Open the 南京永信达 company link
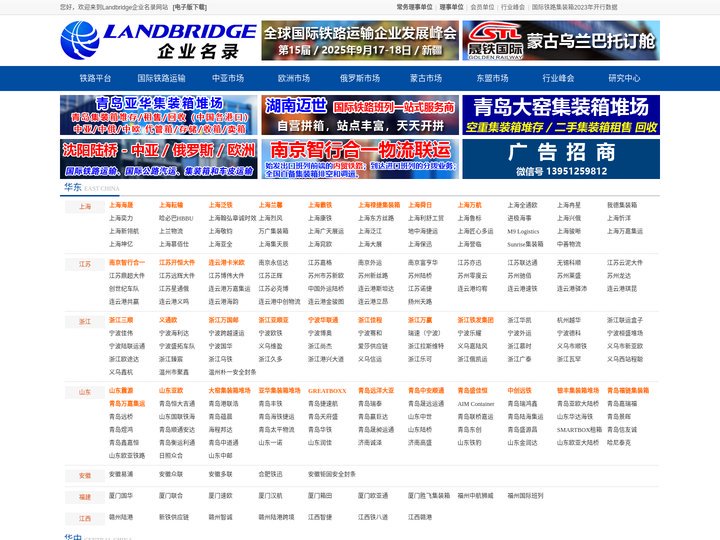 point(273,263)
